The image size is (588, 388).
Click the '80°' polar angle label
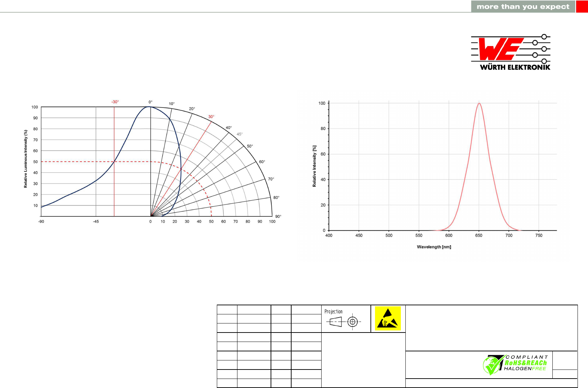click(277, 197)
